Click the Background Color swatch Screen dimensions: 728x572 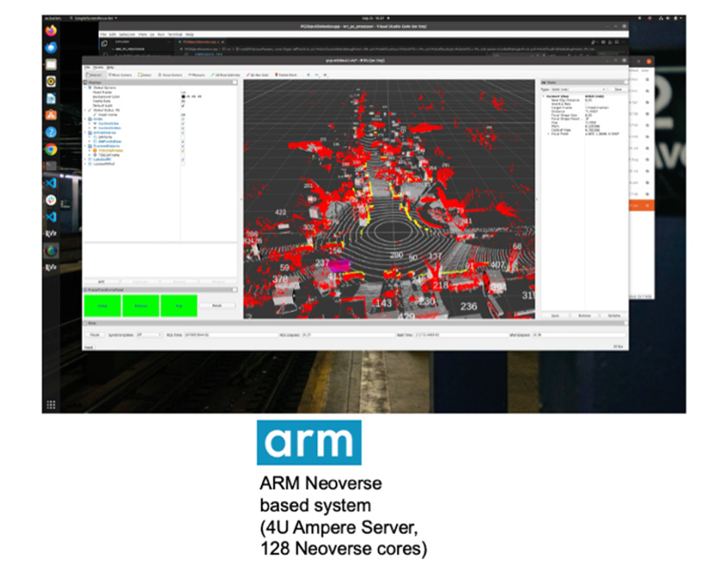point(183,96)
